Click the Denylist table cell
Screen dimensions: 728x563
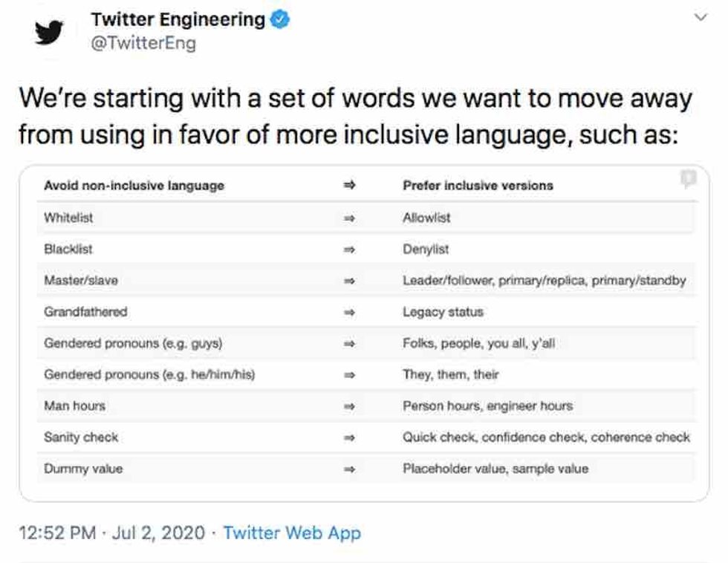426,250
